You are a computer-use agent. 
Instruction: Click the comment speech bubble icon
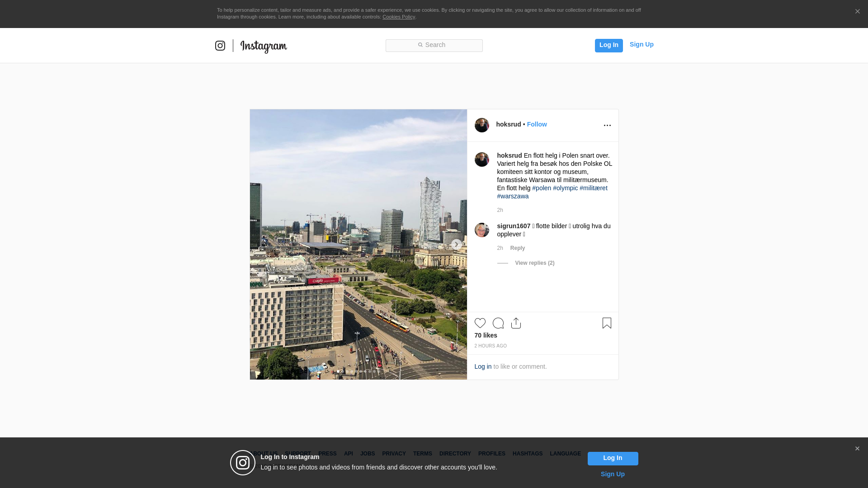click(x=498, y=323)
